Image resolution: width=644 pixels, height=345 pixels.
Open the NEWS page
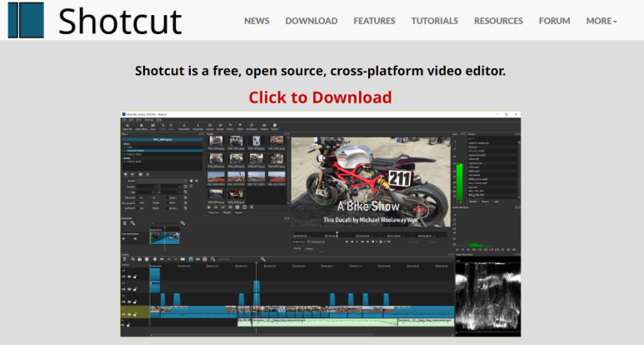pyautogui.click(x=257, y=21)
